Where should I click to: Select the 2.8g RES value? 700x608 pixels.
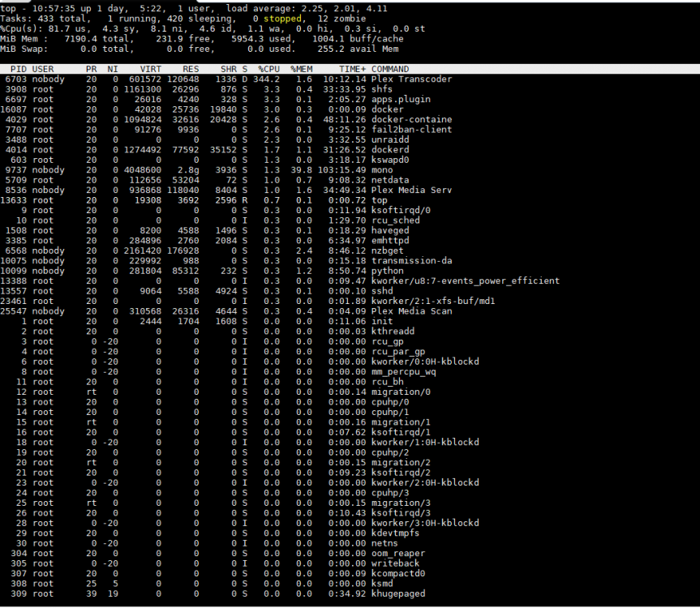coord(188,170)
